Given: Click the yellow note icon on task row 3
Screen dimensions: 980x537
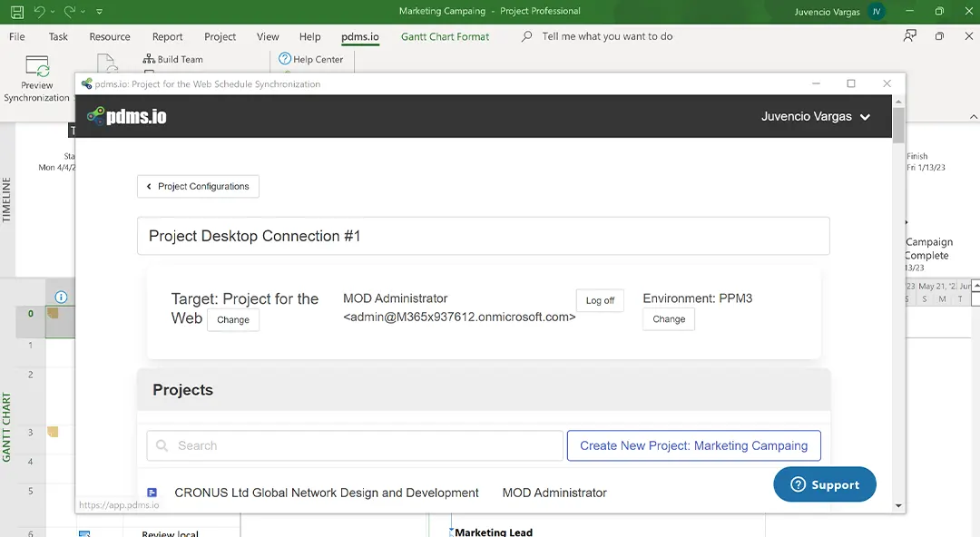Looking at the screenshot, I should click(53, 432).
